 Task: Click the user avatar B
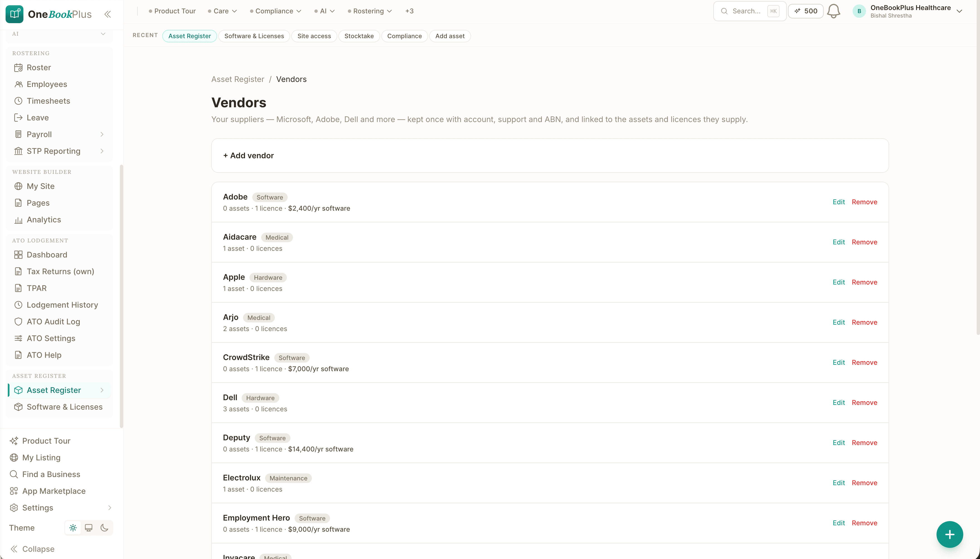pos(859,11)
